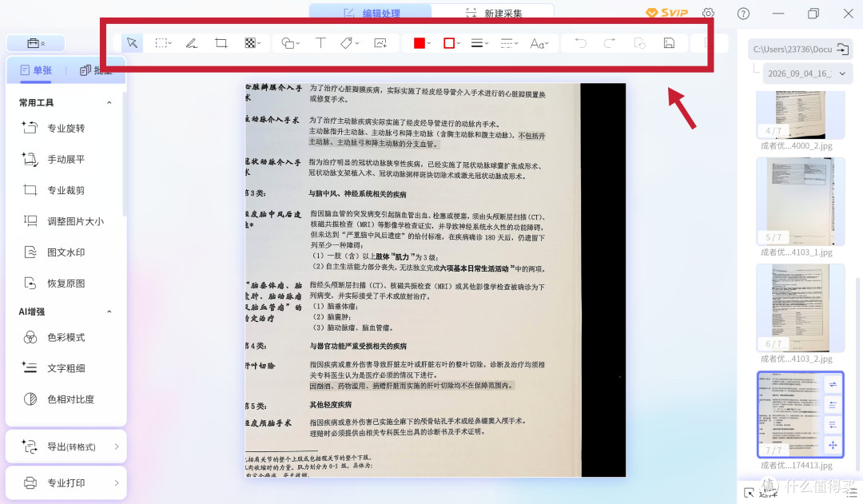Undo the last edit
Image resolution: width=863 pixels, height=504 pixels.
pyautogui.click(x=581, y=43)
